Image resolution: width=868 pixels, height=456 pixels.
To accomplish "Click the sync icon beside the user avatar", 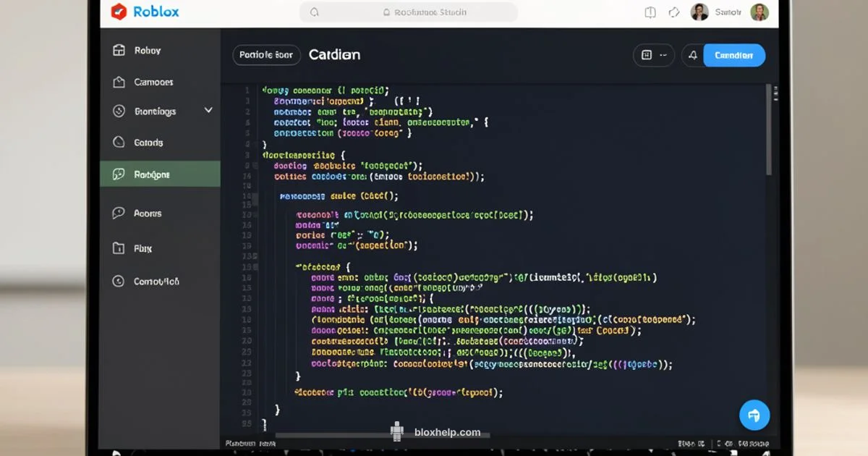I will coord(674,12).
